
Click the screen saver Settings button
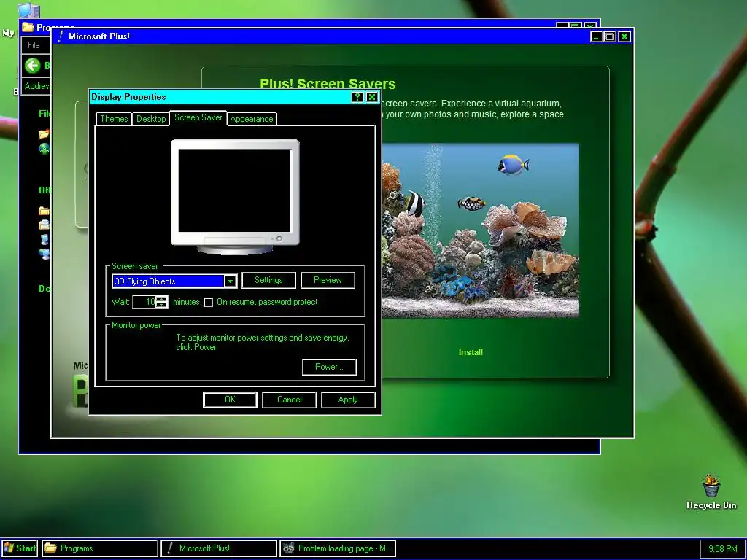click(x=268, y=280)
